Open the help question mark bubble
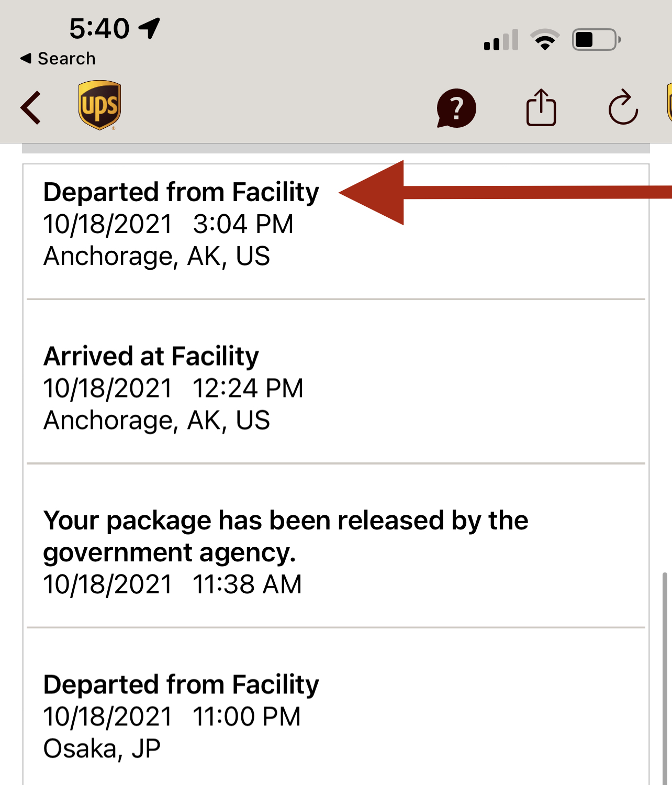The height and width of the screenshot is (785, 672). click(x=456, y=108)
